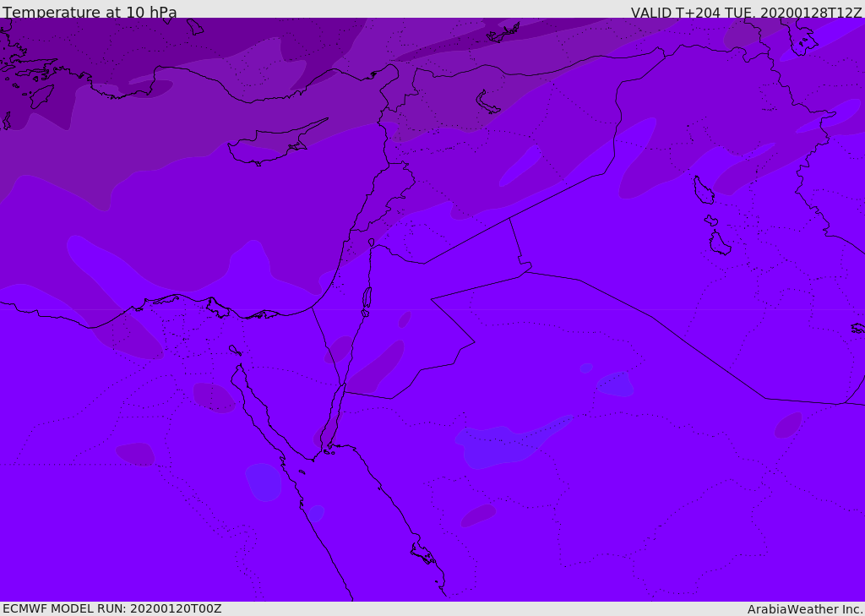Click the 'ArabiaWeather Inc' credit text
Screen dimensions: 865x616
coord(804,609)
